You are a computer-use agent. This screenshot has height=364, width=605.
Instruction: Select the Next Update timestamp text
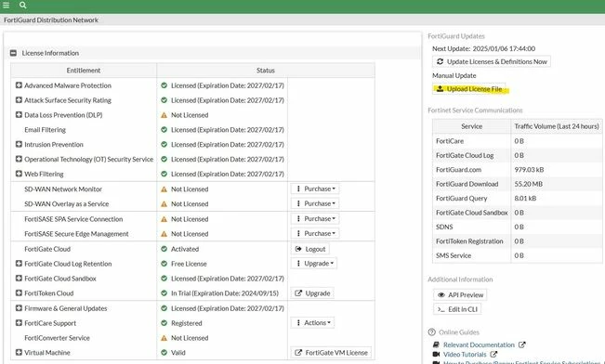(504, 48)
